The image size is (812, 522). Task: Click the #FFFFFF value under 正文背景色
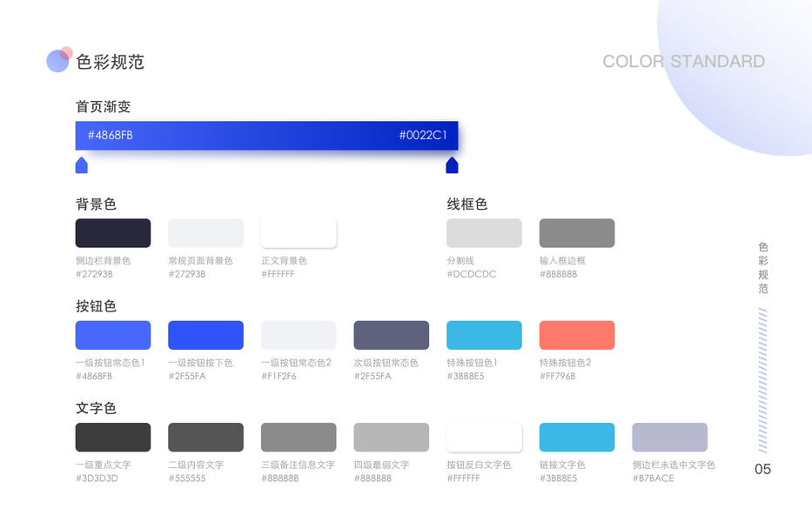click(x=278, y=274)
